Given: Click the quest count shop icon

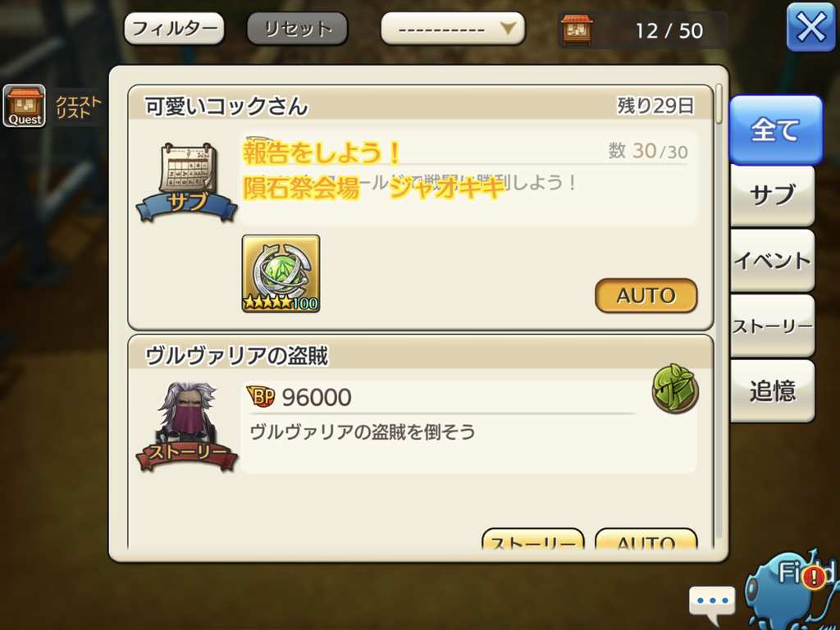Looking at the screenshot, I should [x=577, y=30].
